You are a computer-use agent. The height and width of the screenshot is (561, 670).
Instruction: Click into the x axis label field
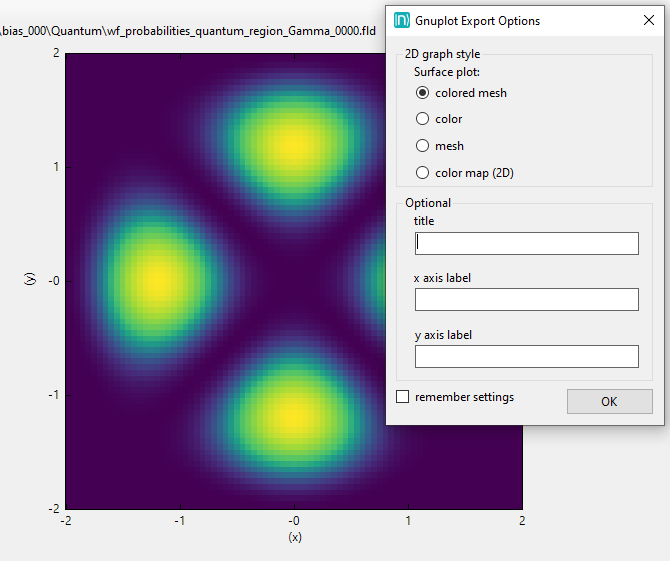[x=526, y=299]
